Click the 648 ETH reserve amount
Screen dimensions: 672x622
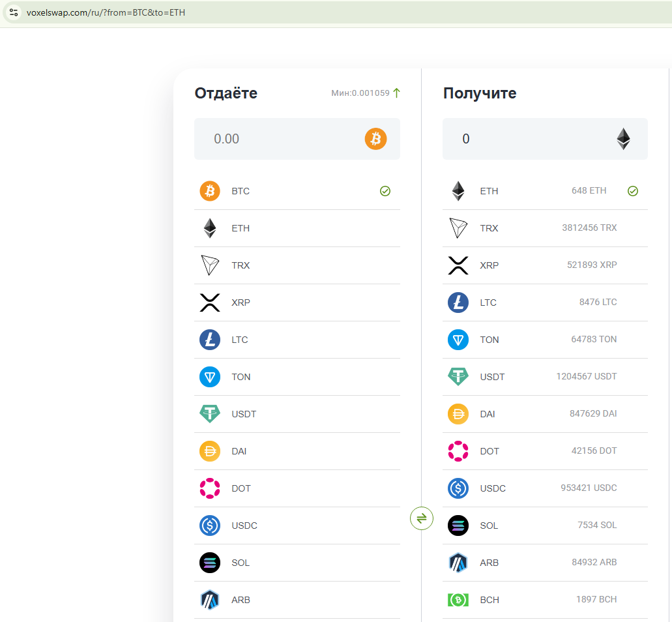589,191
